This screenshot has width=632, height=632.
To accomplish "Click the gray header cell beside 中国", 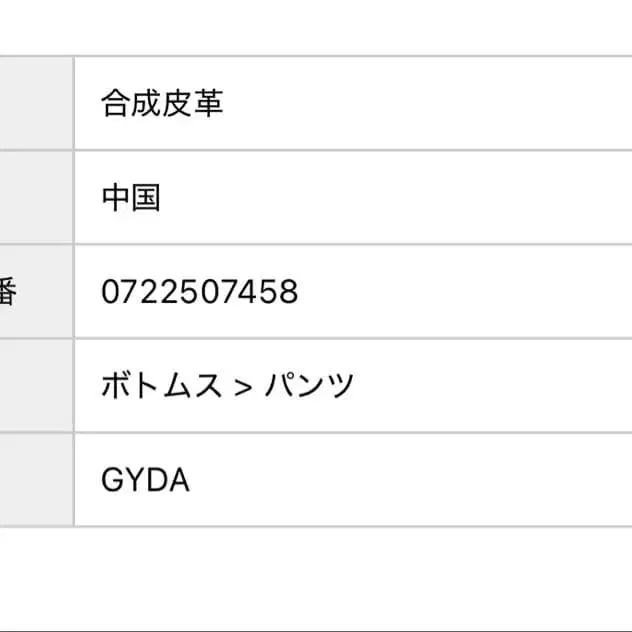I will click(x=36, y=198).
